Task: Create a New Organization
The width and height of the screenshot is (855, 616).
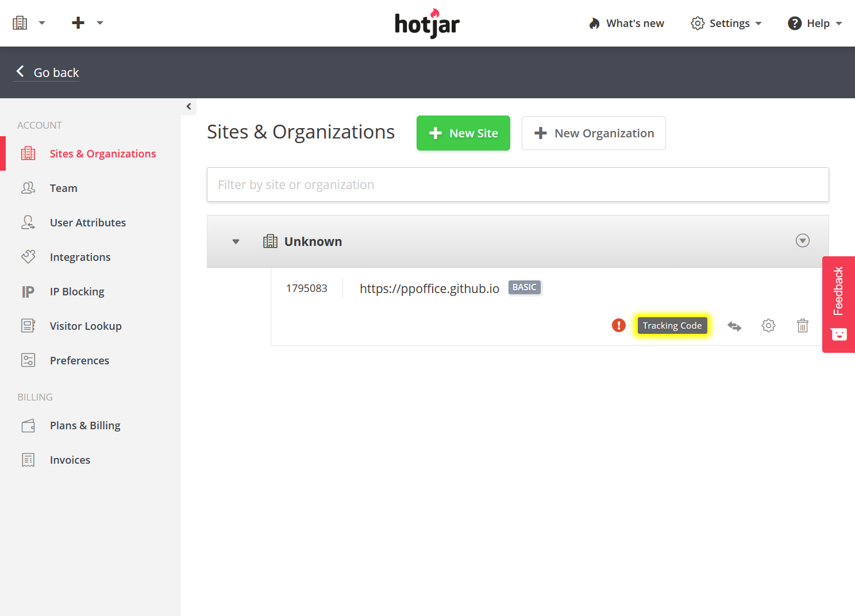Action: [594, 133]
